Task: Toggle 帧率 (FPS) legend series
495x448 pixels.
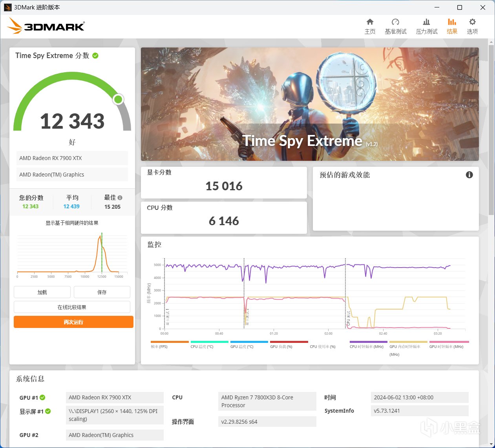Action: [x=170, y=344]
